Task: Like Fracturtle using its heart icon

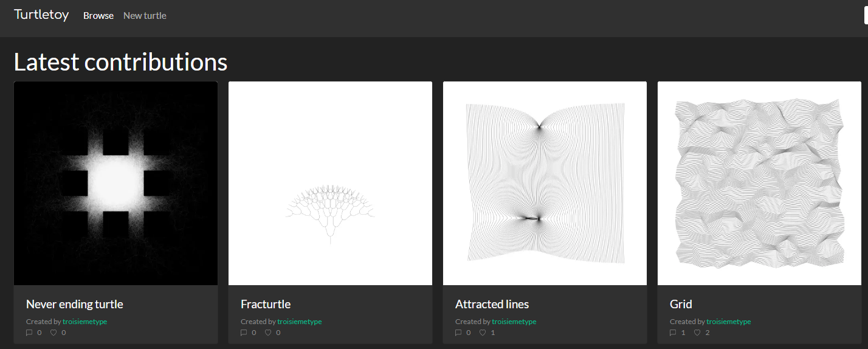Action: coord(268,333)
